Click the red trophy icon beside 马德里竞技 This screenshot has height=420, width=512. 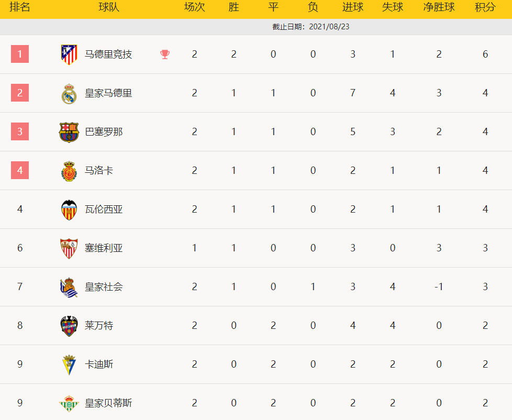coord(165,54)
